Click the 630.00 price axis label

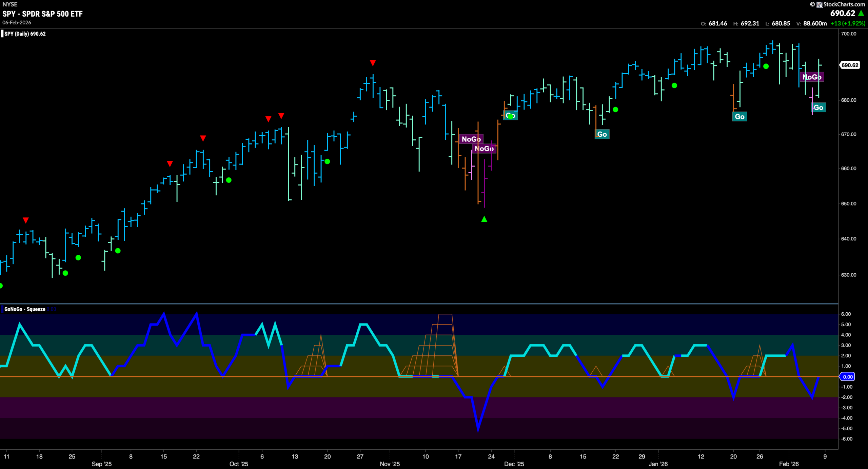(x=849, y=275)
